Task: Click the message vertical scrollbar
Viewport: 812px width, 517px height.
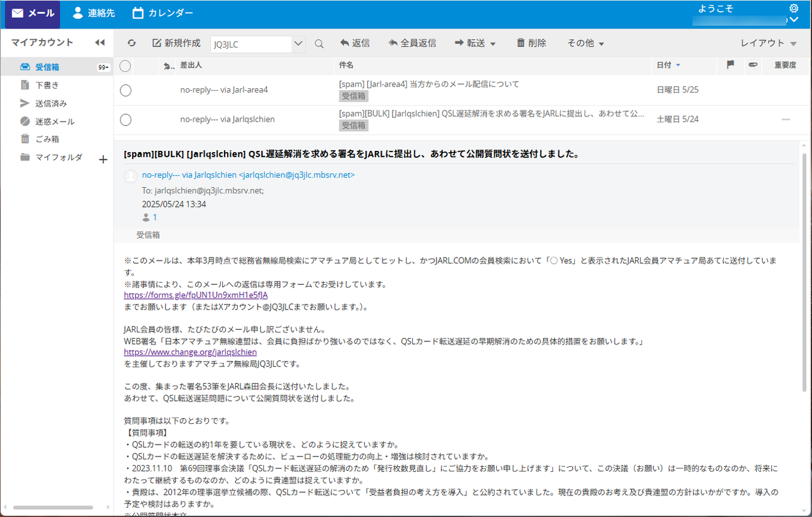Action: 804,273
